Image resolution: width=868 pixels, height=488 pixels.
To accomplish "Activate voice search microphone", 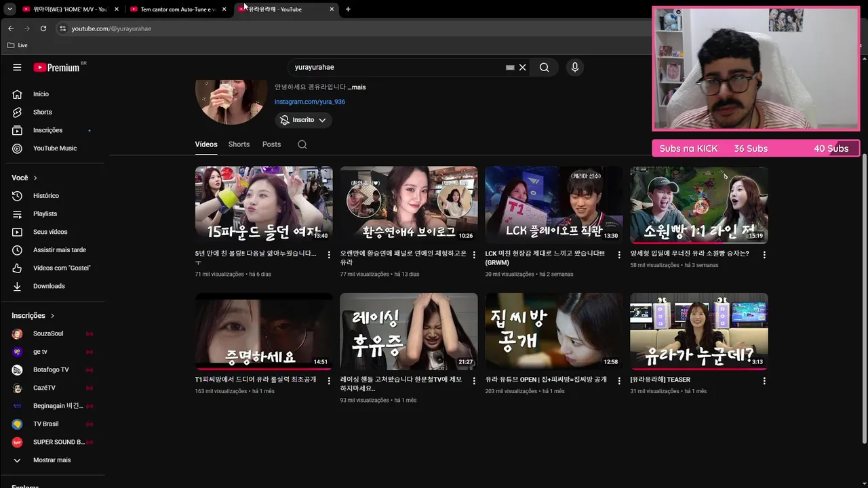I will [x=574, y=67].
